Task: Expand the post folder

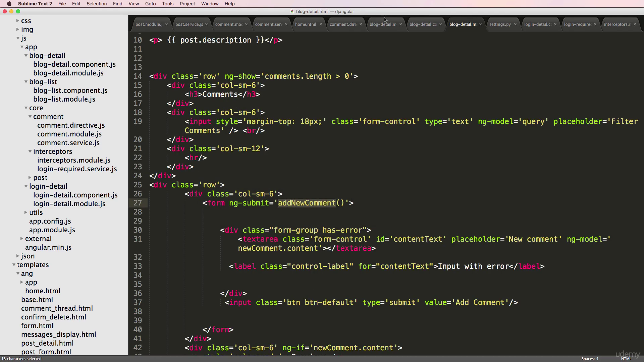Action: (x=30, y=178)
